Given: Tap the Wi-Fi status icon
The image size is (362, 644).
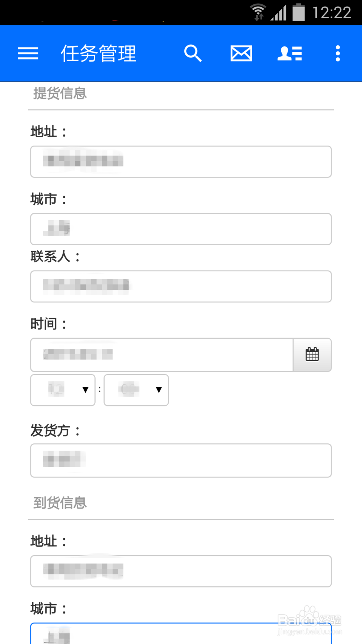Looking at the screenshot, I should point(258,12).
